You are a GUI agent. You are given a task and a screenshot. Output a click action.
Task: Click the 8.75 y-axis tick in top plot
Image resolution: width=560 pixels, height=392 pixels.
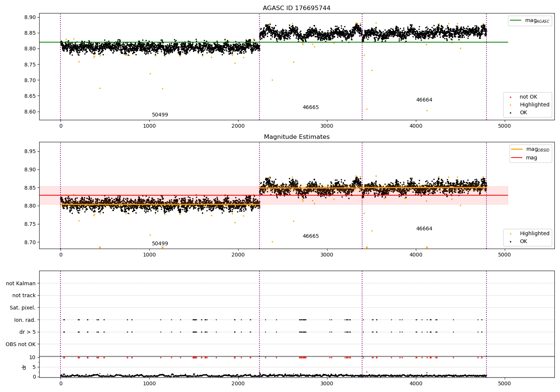[30, 65]
